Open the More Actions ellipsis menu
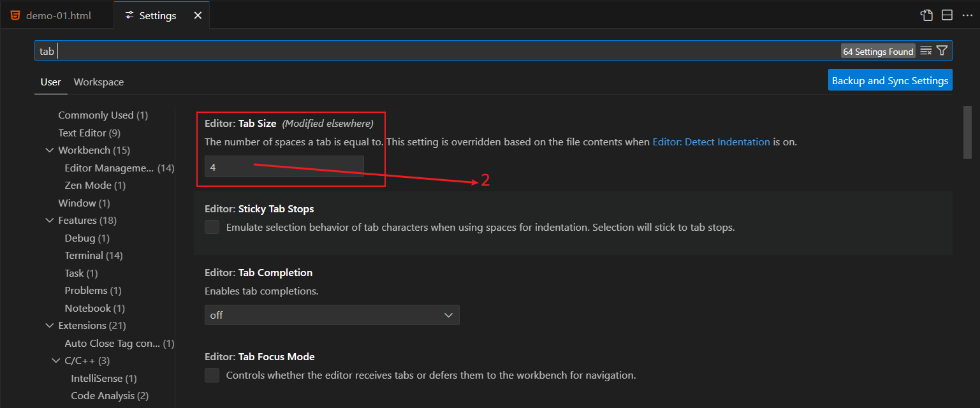Image resolution: width=980 pixels, height=408 pixels. (x=967, y=15)
